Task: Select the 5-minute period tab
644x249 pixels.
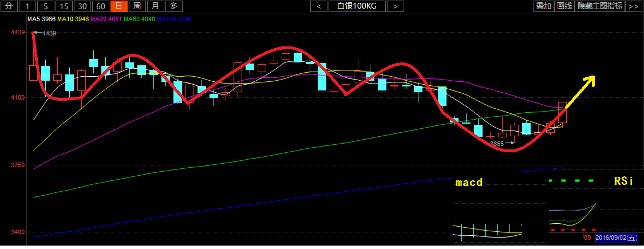Action: click(46, 6)
